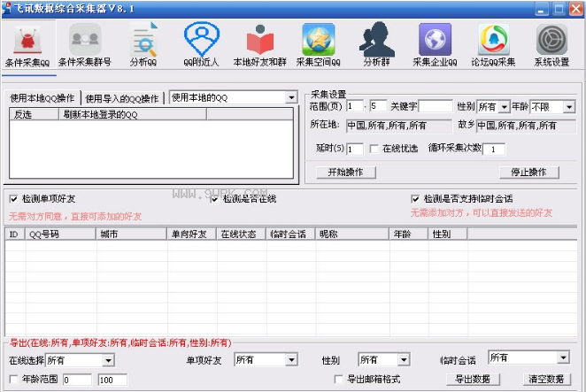Viewport: 586px width, 392px height.
Task: Click the 清空数据 button
Action: [x=547, y=379]
